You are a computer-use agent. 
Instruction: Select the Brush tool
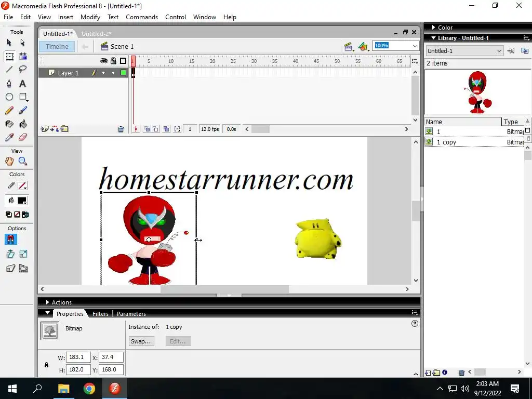23,110
